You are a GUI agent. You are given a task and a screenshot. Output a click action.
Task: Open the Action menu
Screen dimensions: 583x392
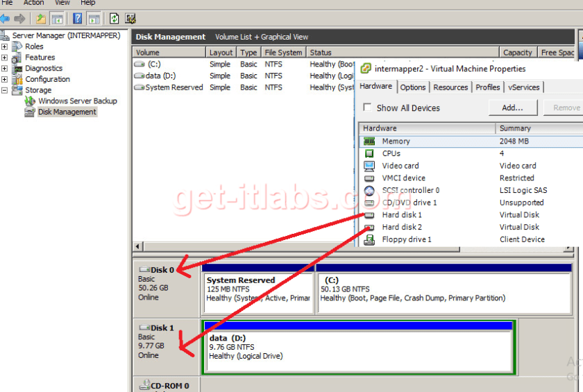pos(33,3)
